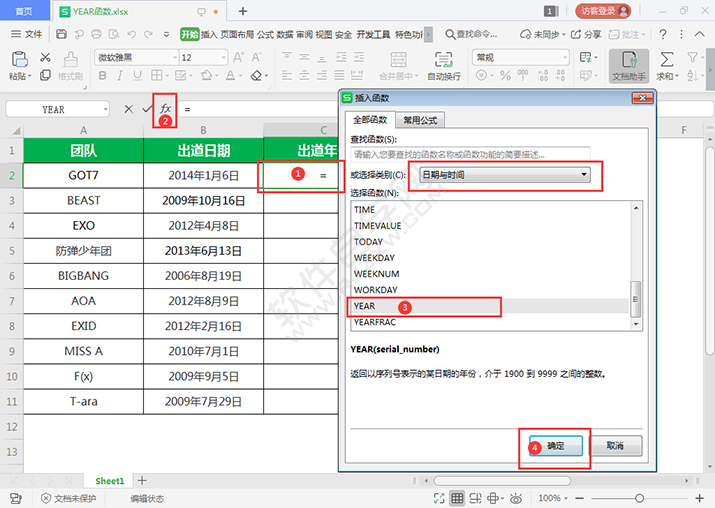Click the guest login button
Image resolution: width=715 pixels, height=508 pixels.
(603, 11)
